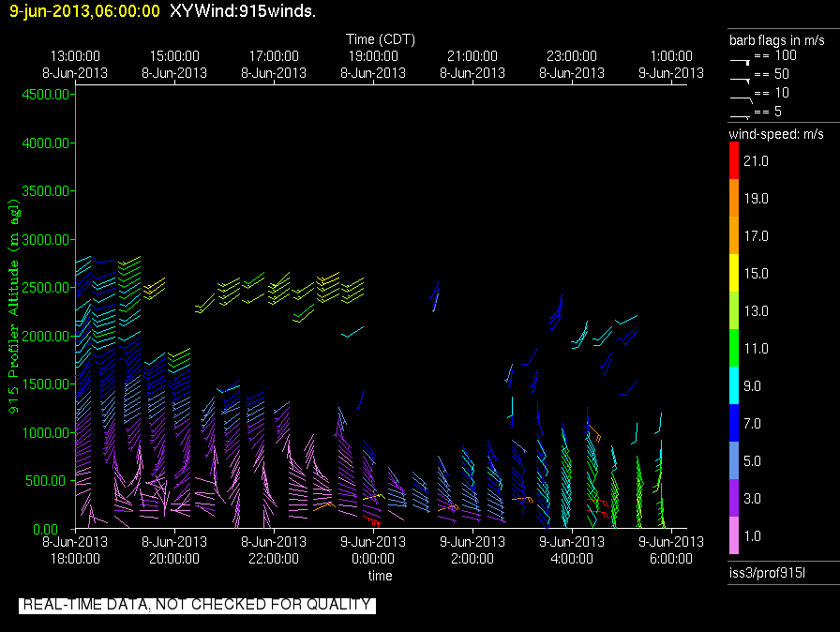Click the cyan 9.0 m/s color segment
This screenshot has height=632, width=840.
click(734, 385)
